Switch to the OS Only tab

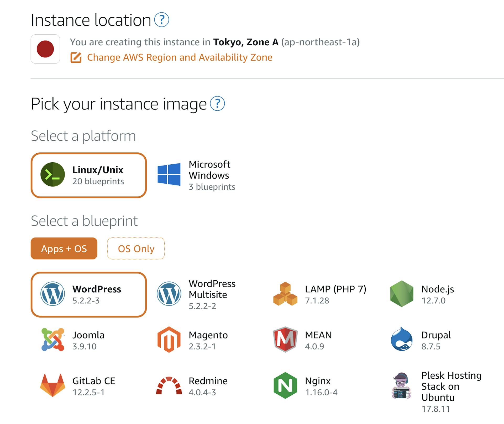pyautogui.click(x=136, y=249)
